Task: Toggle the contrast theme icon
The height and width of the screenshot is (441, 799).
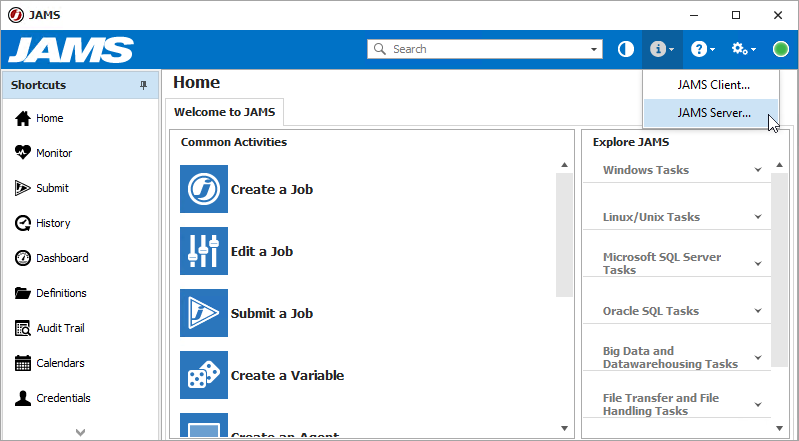Action: click(626, 49)
